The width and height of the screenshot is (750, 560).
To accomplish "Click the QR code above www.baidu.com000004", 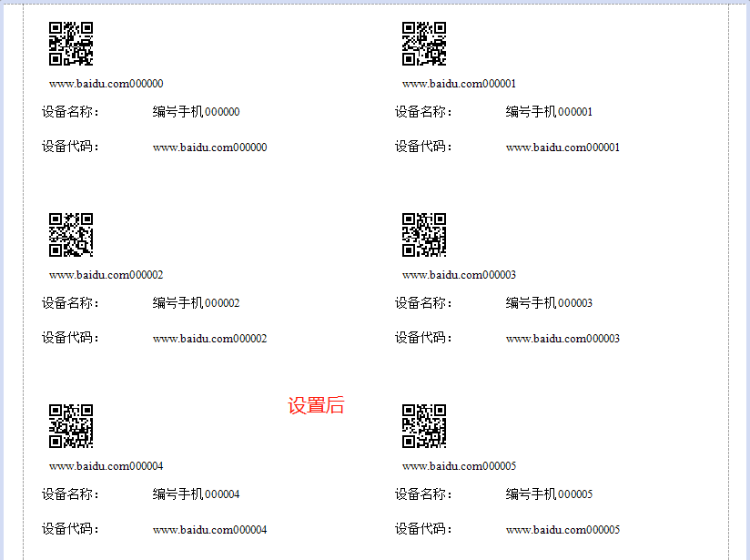I will [x=71, y=426].
